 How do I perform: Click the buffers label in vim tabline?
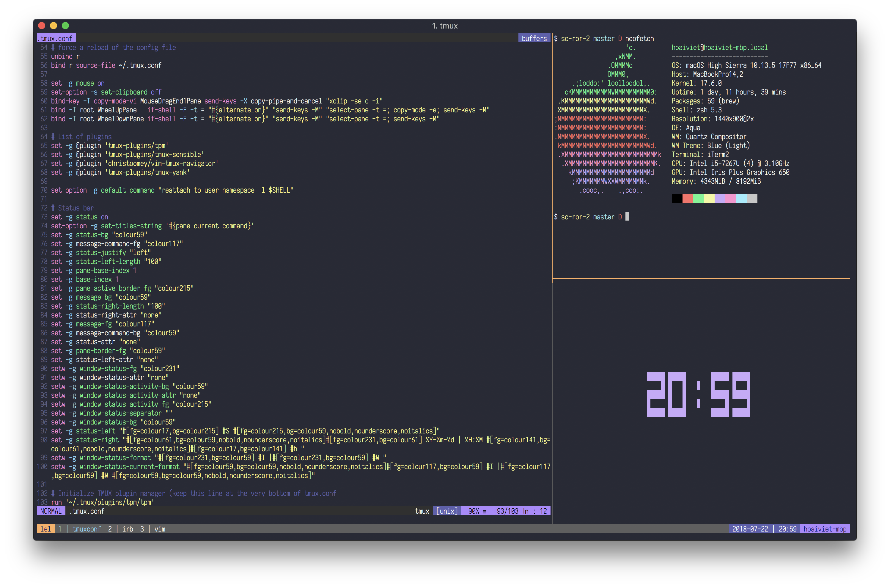(x=534, y=38)
